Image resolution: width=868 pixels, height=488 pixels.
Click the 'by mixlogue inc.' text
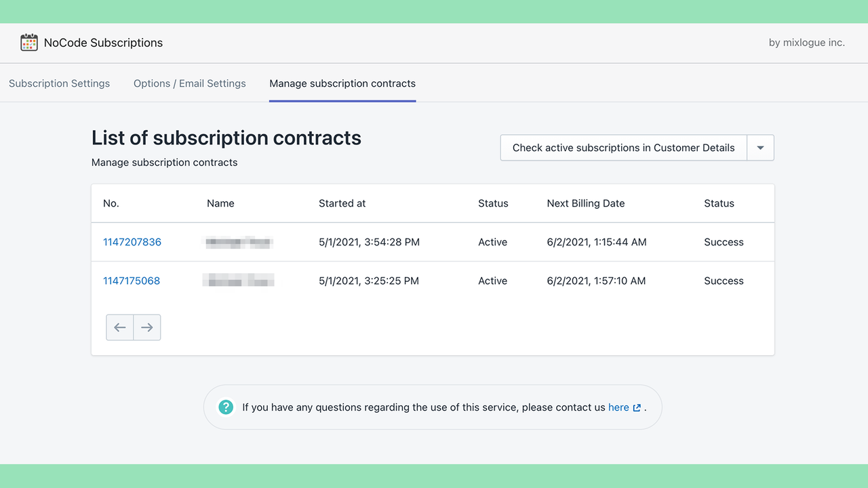[x=806, y=42]
